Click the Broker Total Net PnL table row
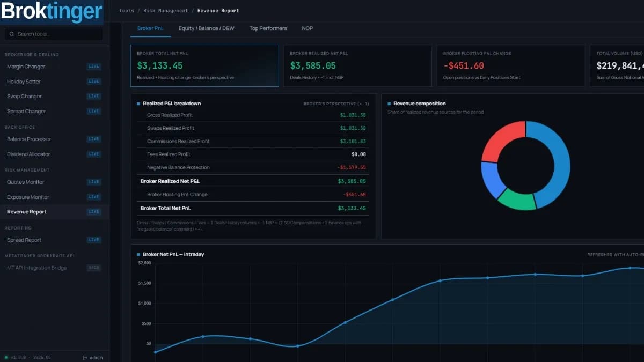This screenshot has height=362, width=644. 253,208
